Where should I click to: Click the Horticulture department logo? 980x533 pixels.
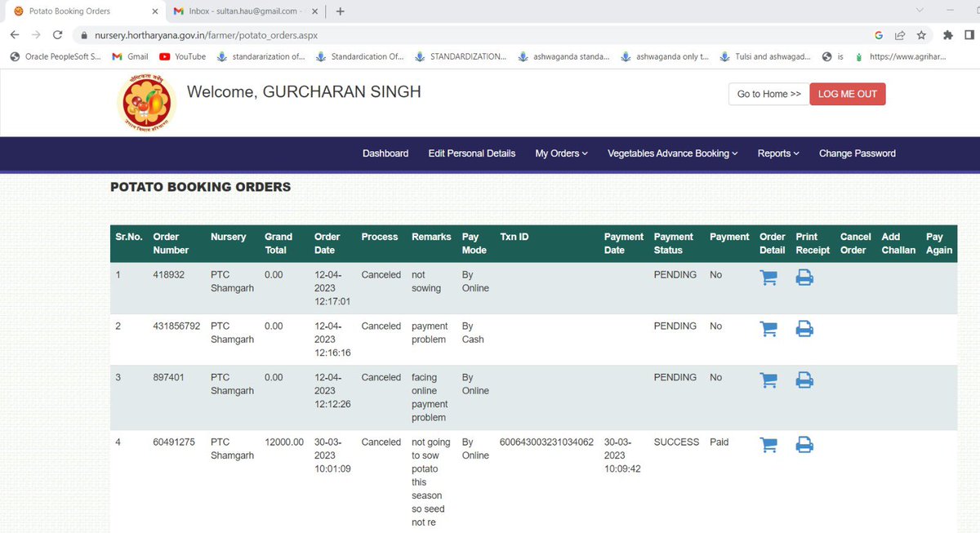[x=145, y=101]
